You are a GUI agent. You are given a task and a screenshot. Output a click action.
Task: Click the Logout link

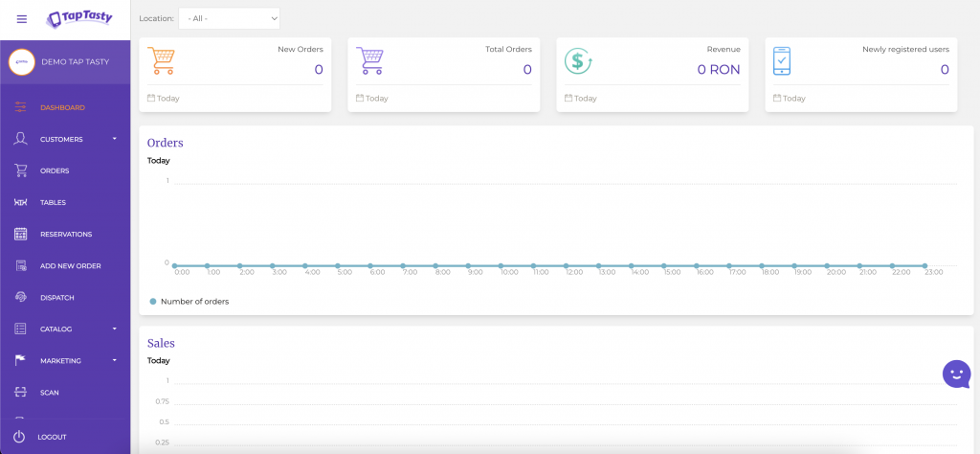tap(52, 437)
